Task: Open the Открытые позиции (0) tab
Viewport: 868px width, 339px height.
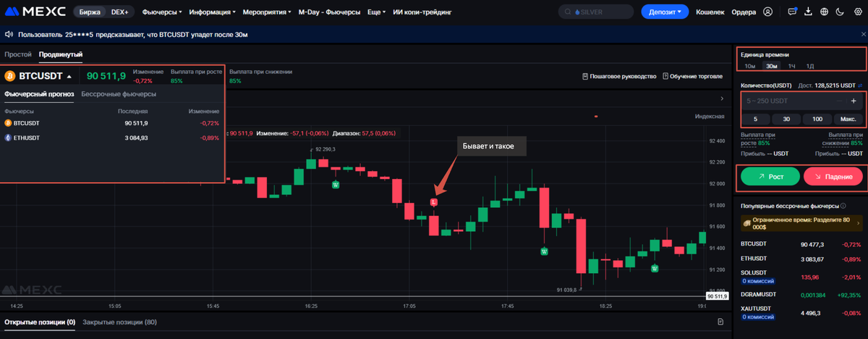Action: [40, 322]
